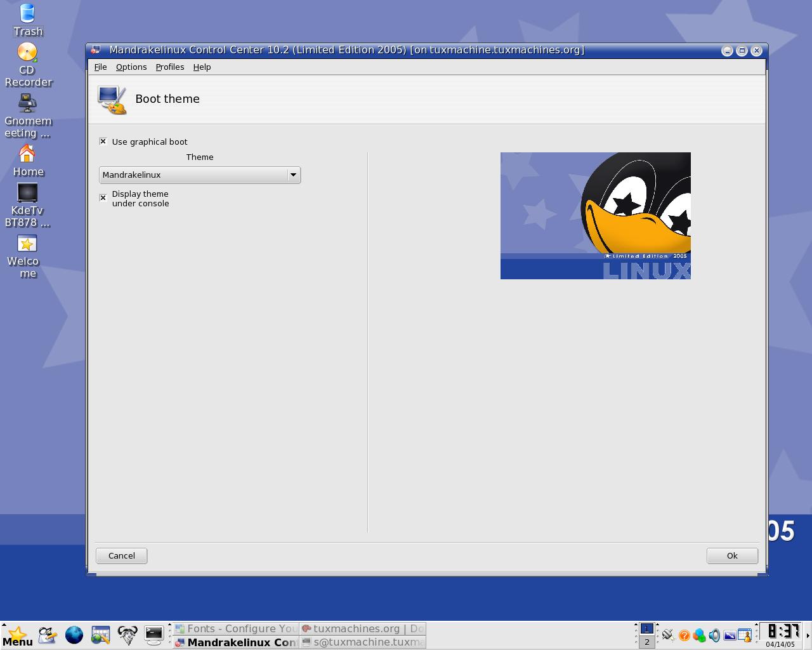
Task: Open the Help menu
Action: coord(202,67)
